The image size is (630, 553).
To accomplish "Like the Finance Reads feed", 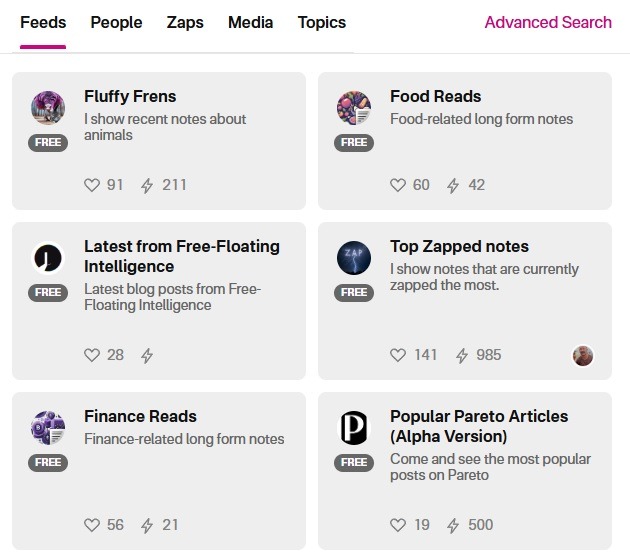I will point(92,525).
